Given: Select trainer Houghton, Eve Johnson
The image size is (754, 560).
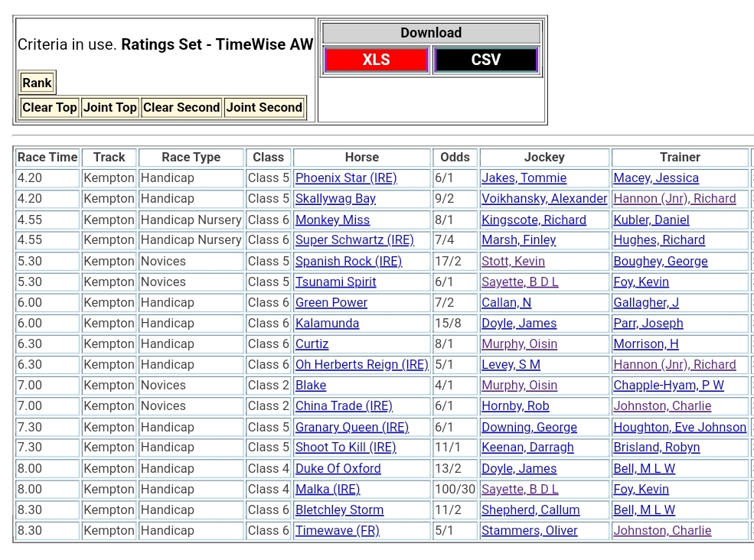Looking at the screenshot, I should (x=679, y=428).
